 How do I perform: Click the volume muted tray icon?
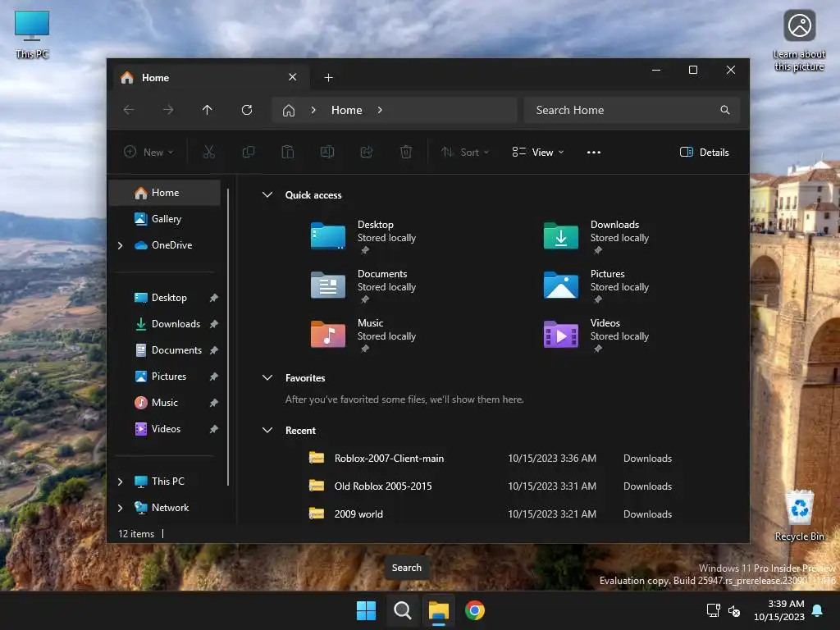coord(734,610)
